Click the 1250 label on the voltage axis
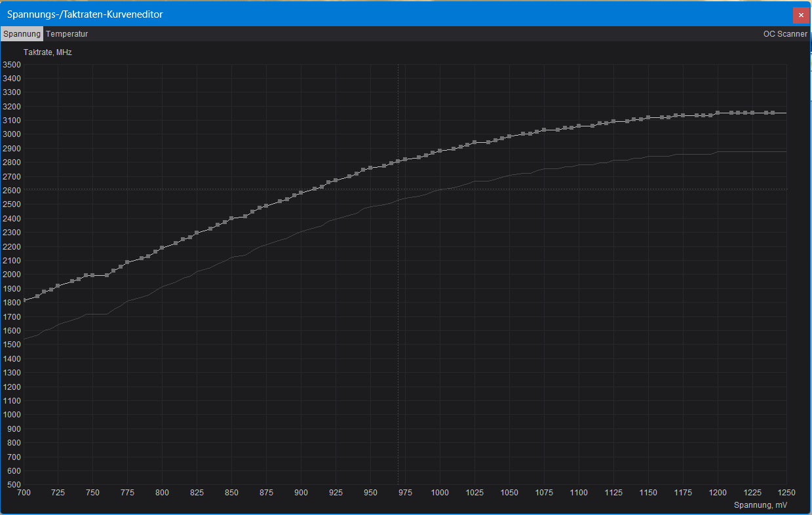812x515 pixels. click(x=786, y=493)
